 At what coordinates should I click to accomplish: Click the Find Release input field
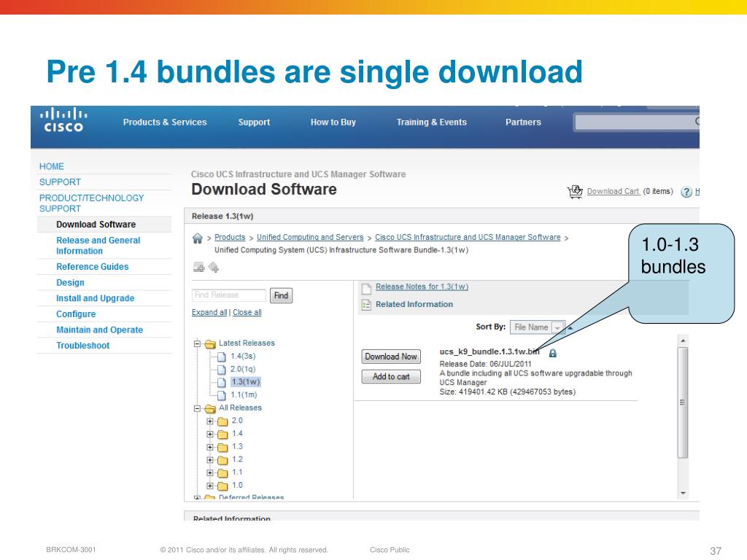(228, 295)
